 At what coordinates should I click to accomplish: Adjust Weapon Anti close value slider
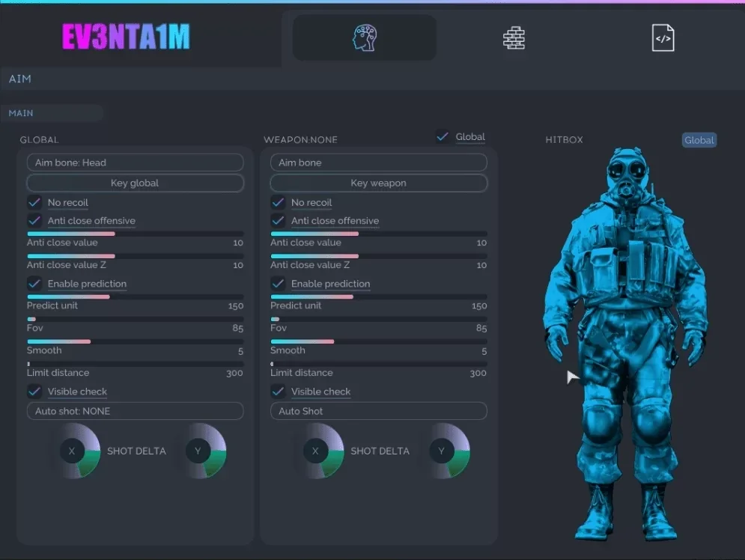(x=379, y=234)
